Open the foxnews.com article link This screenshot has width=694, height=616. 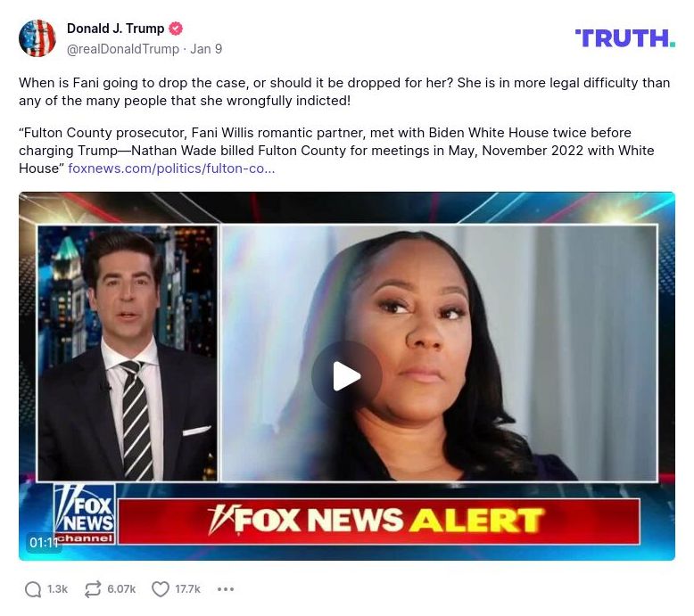[171, 168]
